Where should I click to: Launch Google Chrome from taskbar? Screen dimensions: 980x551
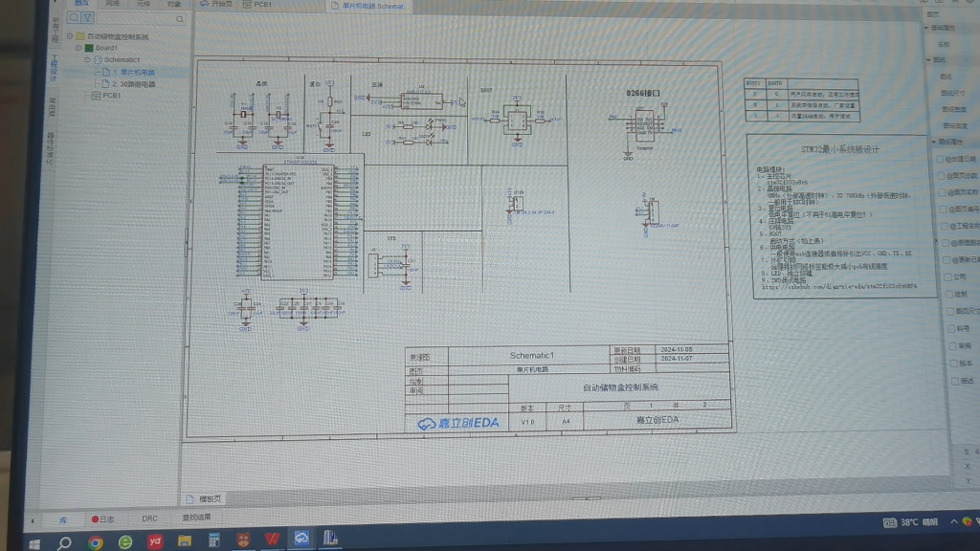click(95, 542)
